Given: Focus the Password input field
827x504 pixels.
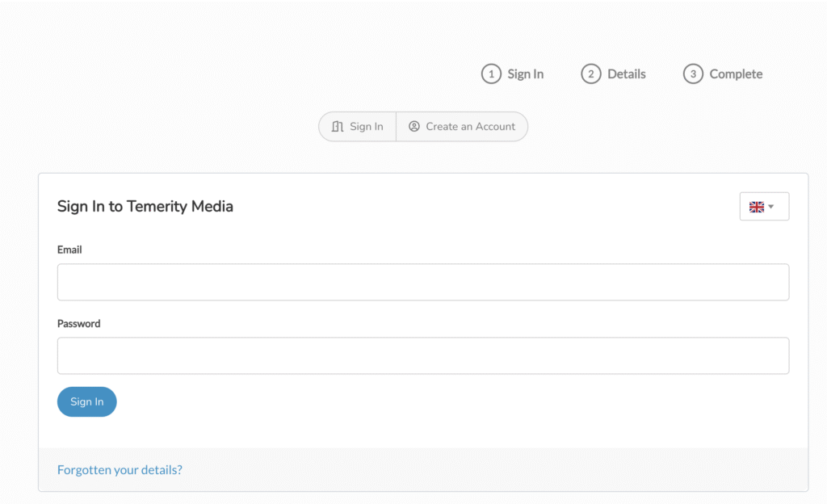Looking at the screenshot, I should coord(423,356).
